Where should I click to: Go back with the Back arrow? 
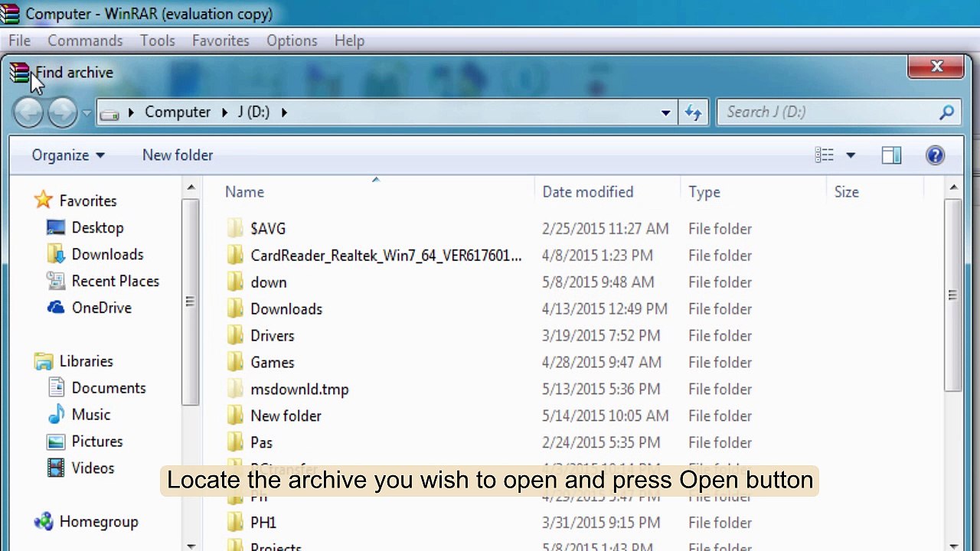(x=28, y=112)
